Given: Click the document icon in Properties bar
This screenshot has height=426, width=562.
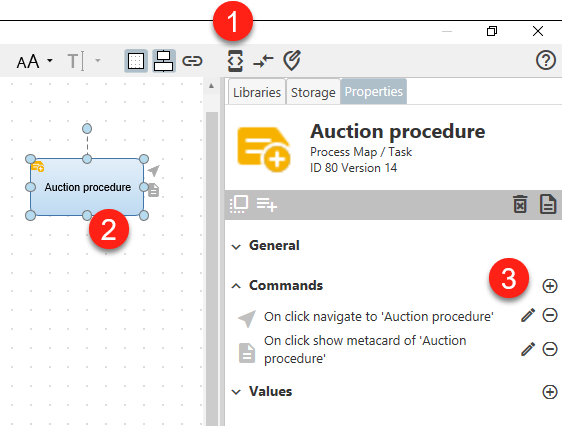Looking at the screenshot, I should coord(548,204).
